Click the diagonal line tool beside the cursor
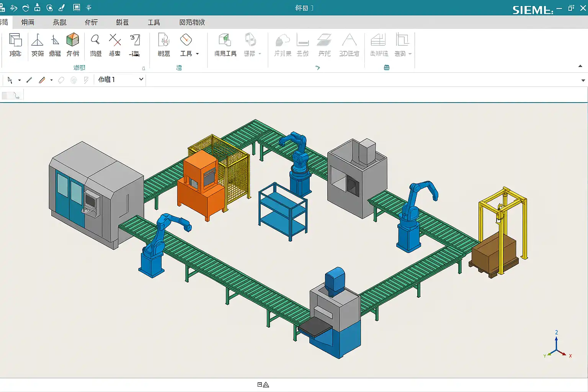This screenshot has width=588, height=392. (x=29, y=80)
